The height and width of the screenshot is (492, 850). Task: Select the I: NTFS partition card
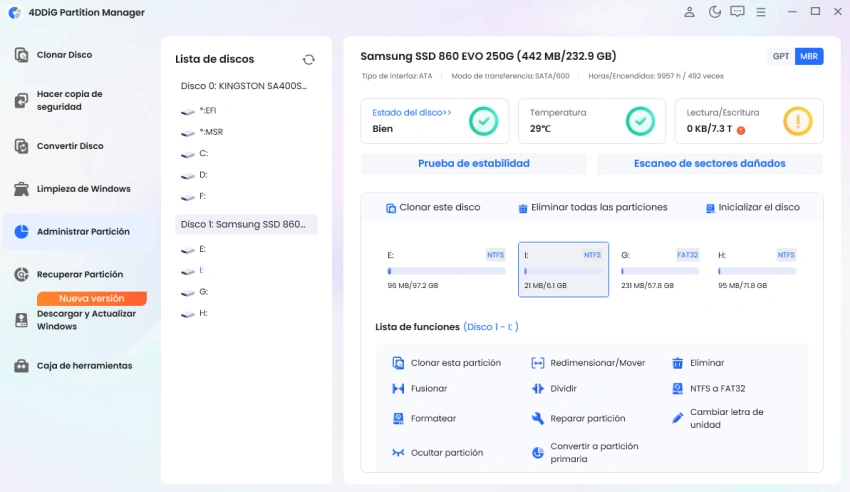click(563, 269)
